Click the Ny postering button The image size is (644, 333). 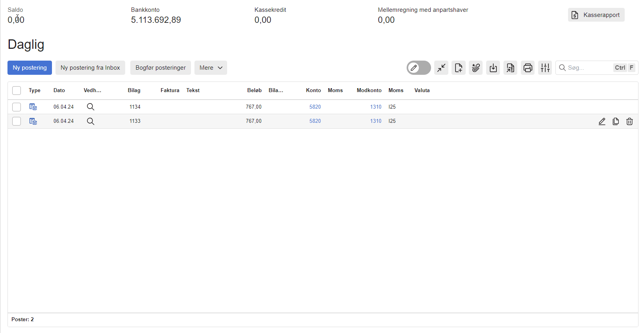pos(30,68)
